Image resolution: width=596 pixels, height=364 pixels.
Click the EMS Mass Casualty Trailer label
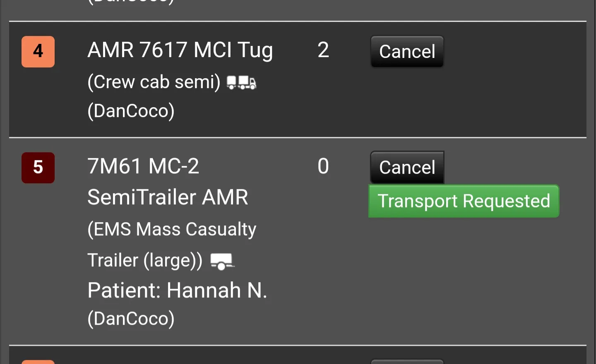tap(172, 245)
